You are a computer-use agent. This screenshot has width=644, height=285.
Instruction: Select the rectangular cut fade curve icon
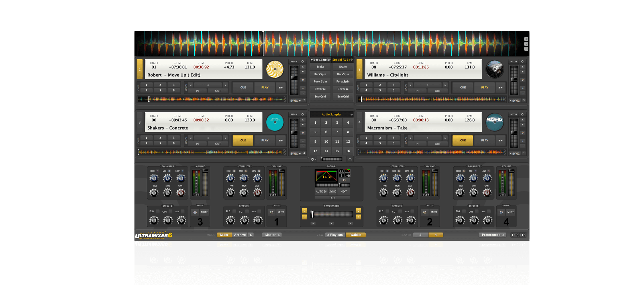tap(341, 175)
